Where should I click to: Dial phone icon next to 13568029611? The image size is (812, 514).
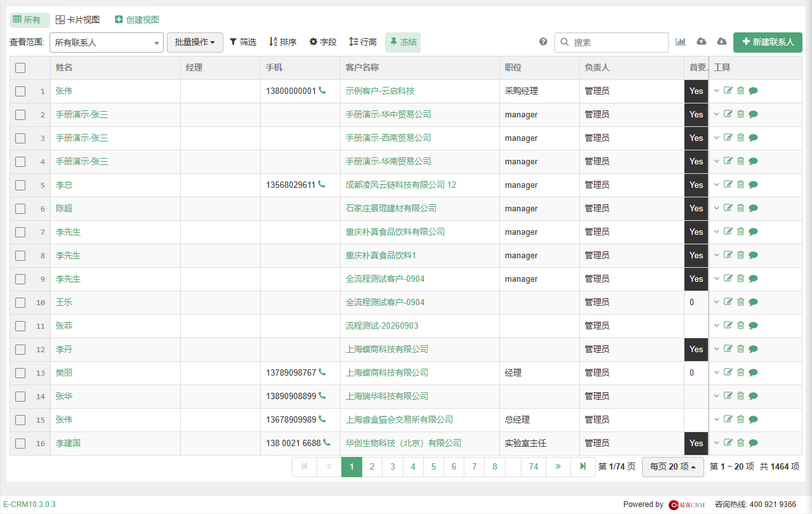322,185
